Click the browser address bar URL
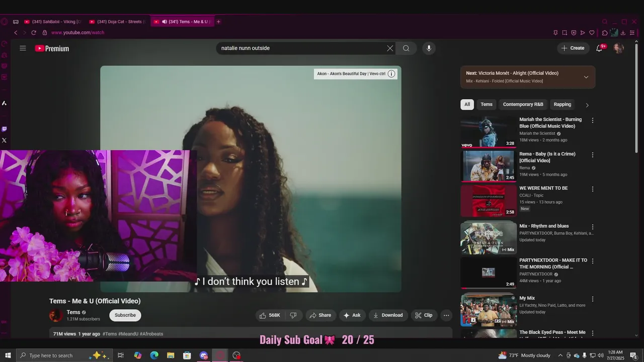 [x=77, y=33]
